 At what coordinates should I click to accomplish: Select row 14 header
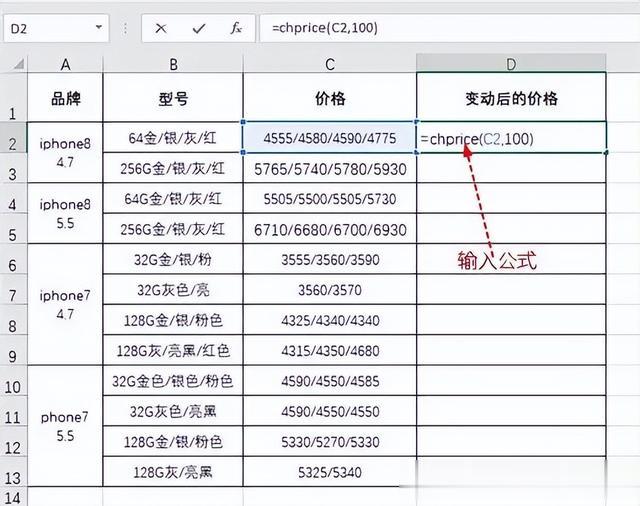[13, 497]
